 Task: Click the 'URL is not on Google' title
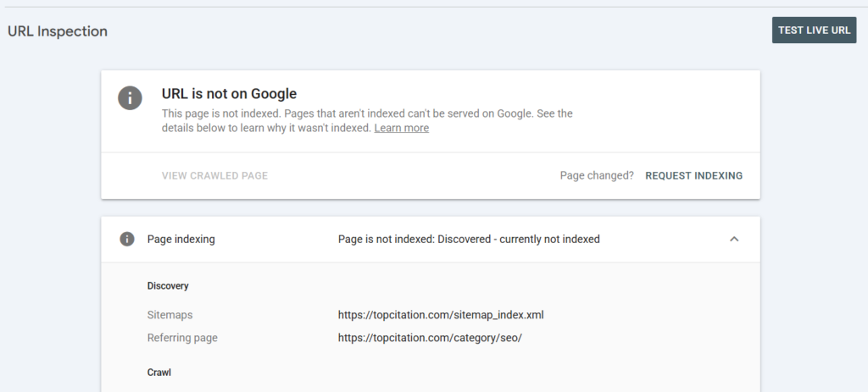(x=229, y=93)
